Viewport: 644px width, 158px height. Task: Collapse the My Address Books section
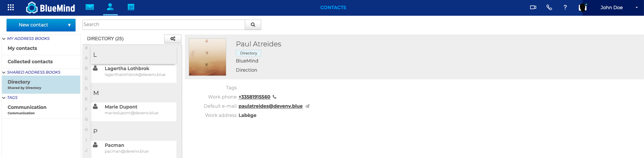tap(4, 39)
